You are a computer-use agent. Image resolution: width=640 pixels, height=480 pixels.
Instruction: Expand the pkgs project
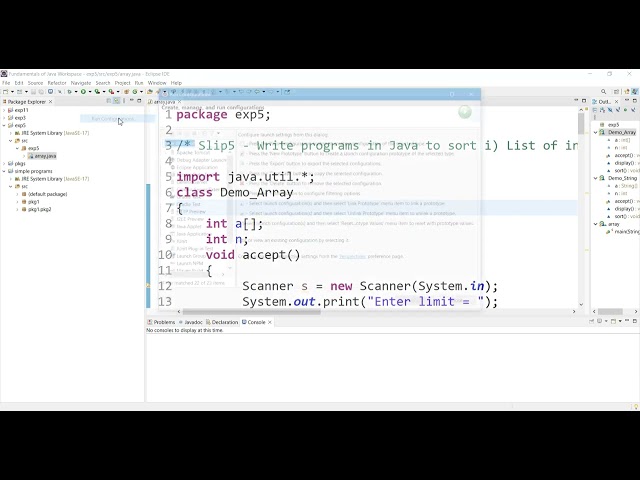(4, 164)
